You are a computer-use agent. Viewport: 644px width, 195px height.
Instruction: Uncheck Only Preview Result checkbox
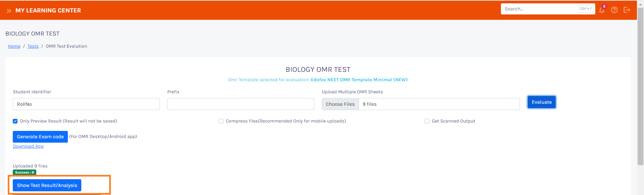point(15,121)
